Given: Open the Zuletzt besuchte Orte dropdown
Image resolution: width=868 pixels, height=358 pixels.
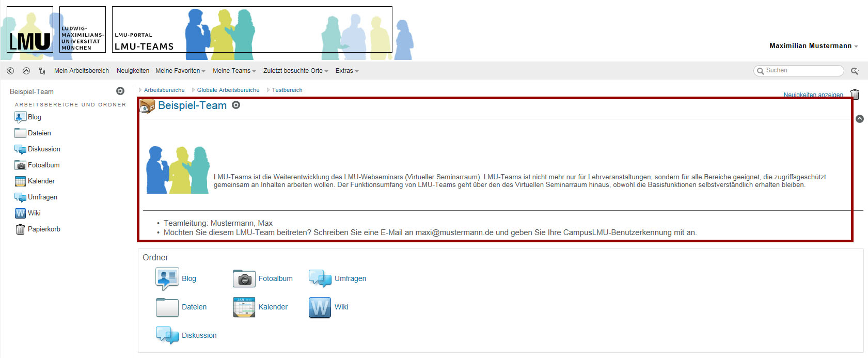Looking at the screenshot, I should point(296,71).
